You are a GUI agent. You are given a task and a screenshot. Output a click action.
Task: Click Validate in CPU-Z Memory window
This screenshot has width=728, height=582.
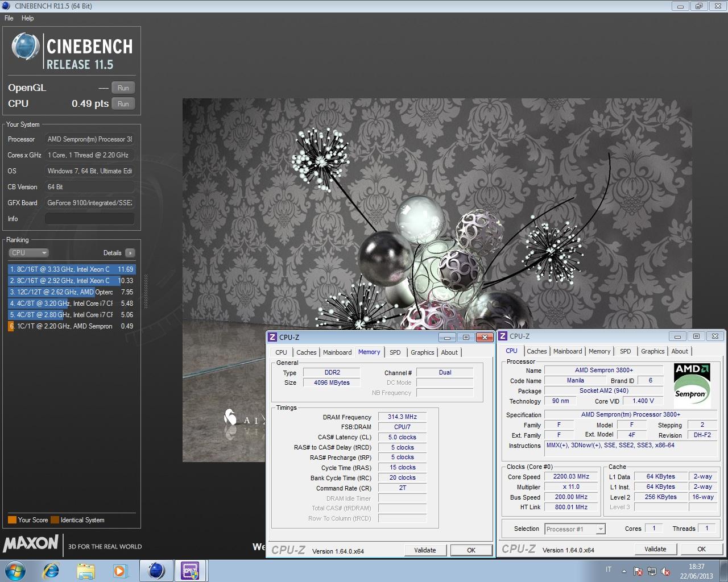click(425, 550)
